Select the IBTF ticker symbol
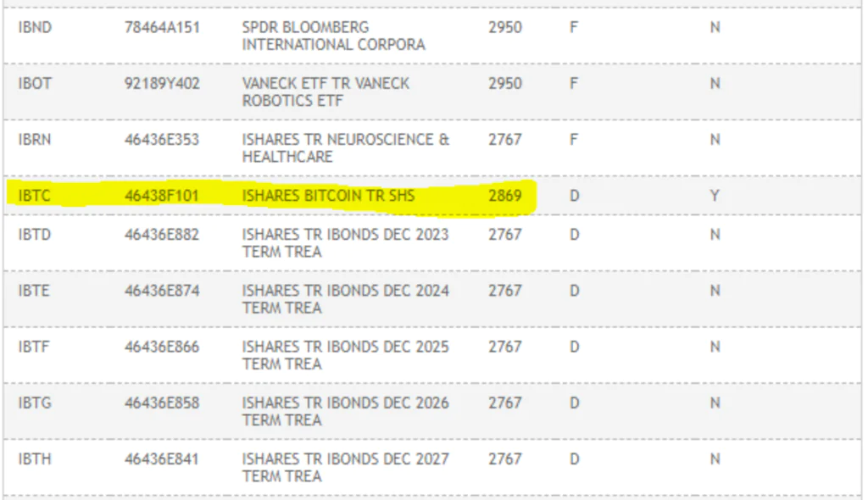Viewport: 868px width, 500px height. [34, 347]
